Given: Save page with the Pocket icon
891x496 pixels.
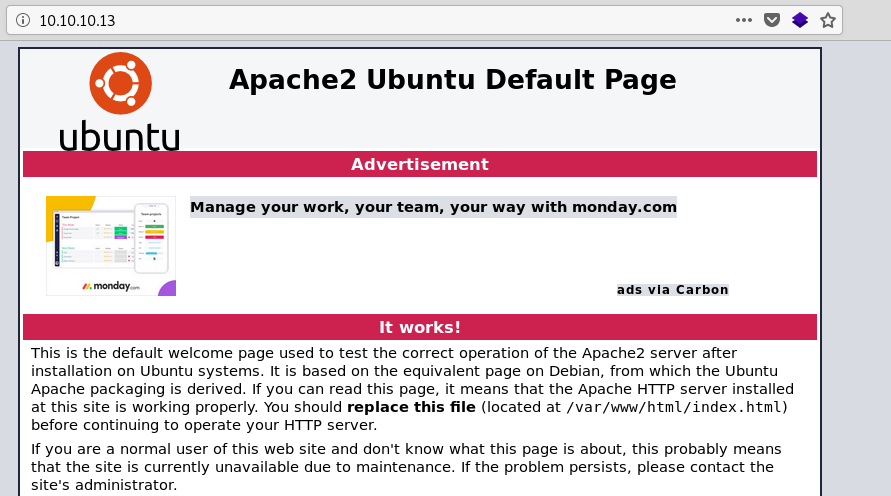Looking at the screenshot, I should coord(772,20).
